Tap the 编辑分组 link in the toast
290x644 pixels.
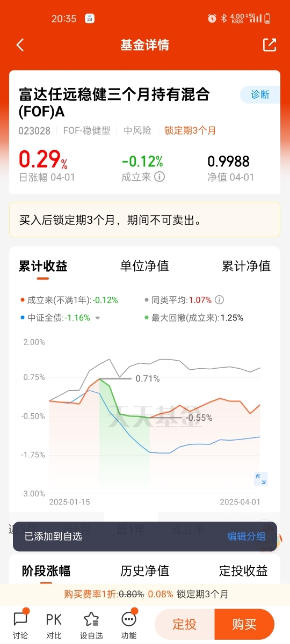coord(247,536)
